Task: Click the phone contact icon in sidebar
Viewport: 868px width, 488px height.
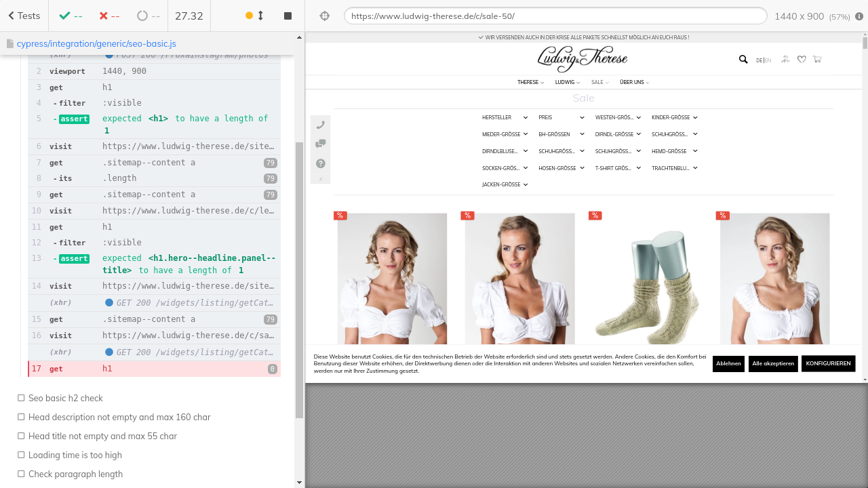Action: pyautogui.click(x=321, y=125)
